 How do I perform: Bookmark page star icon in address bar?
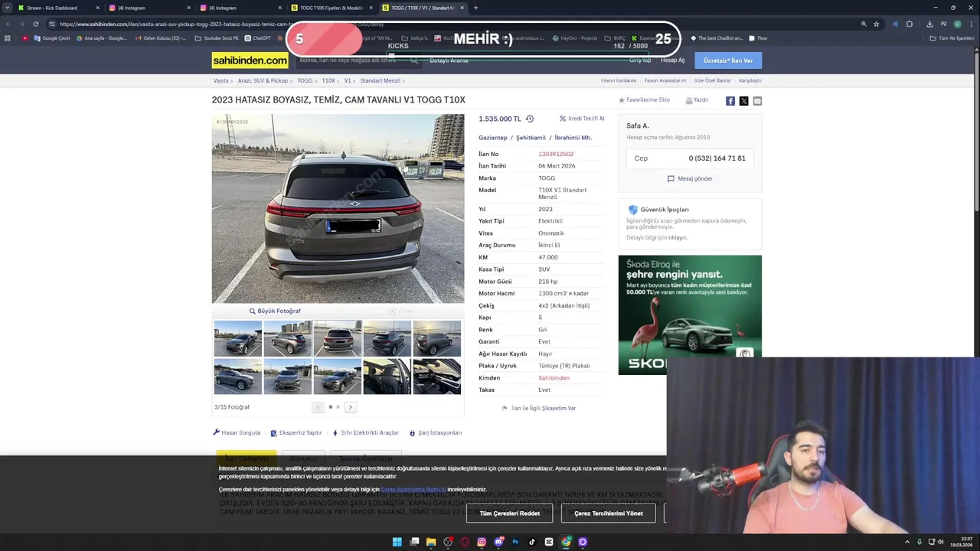click(x=877, y=24)
